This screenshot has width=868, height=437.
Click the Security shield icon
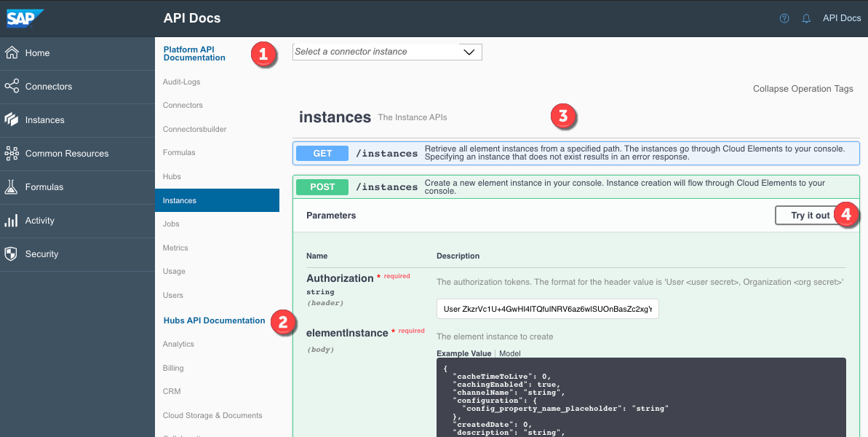pyautogui.click(x=12, y=253)
